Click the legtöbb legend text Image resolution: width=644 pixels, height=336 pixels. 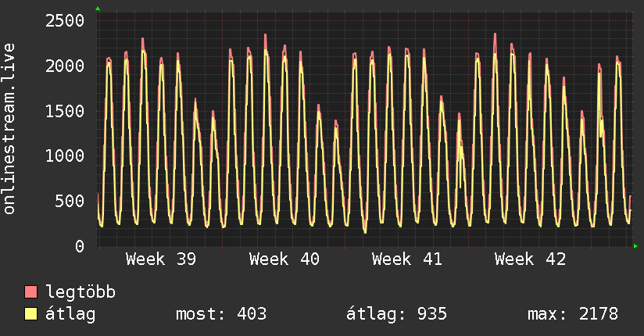tap(81, 292)
